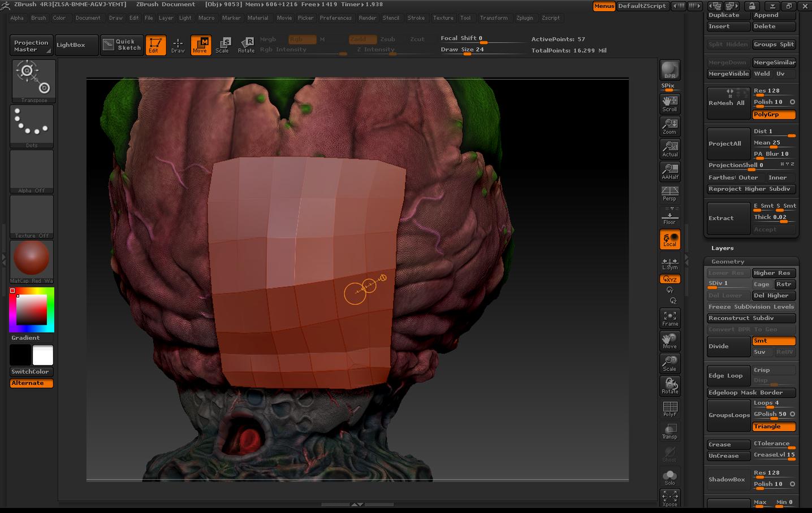This screenshot has height=513, width=812.
Task: Open the MatCap Red Wax material picker
Action: (x=33, y=262)
